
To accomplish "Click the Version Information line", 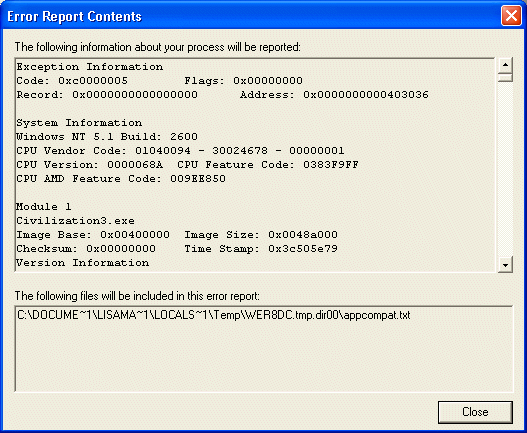I will pyautogui.click(x=82, y=263).
